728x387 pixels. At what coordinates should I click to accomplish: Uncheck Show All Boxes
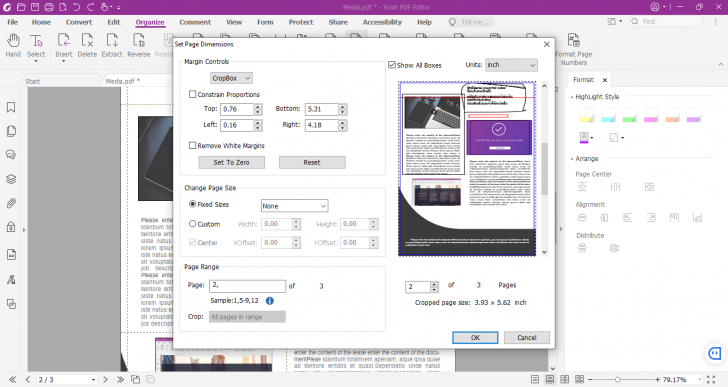coord(392,65)
